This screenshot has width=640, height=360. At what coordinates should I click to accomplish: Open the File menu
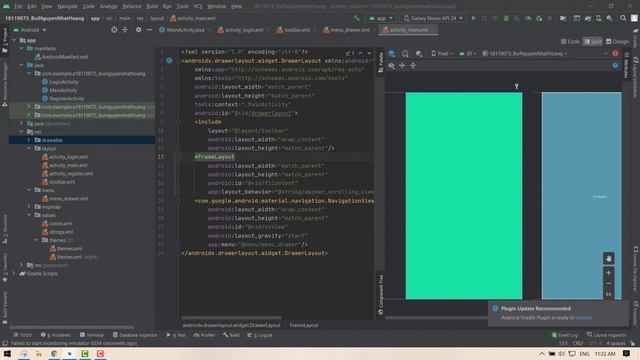(x=18, y=6)
